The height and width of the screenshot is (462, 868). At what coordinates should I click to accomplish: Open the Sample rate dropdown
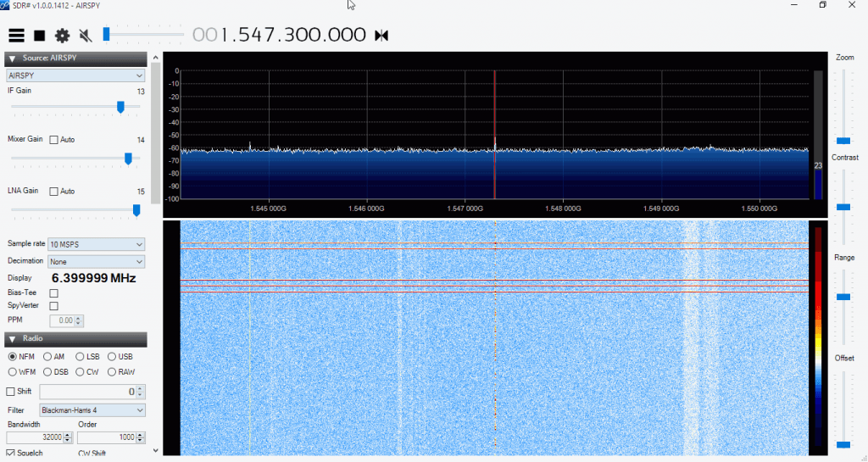pyautogui.click(x=97, y=244)
